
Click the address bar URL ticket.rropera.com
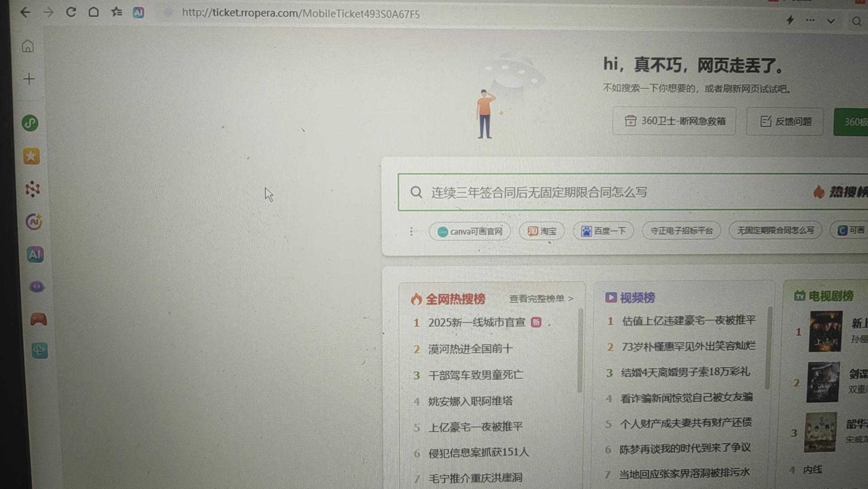click(301, 14)
